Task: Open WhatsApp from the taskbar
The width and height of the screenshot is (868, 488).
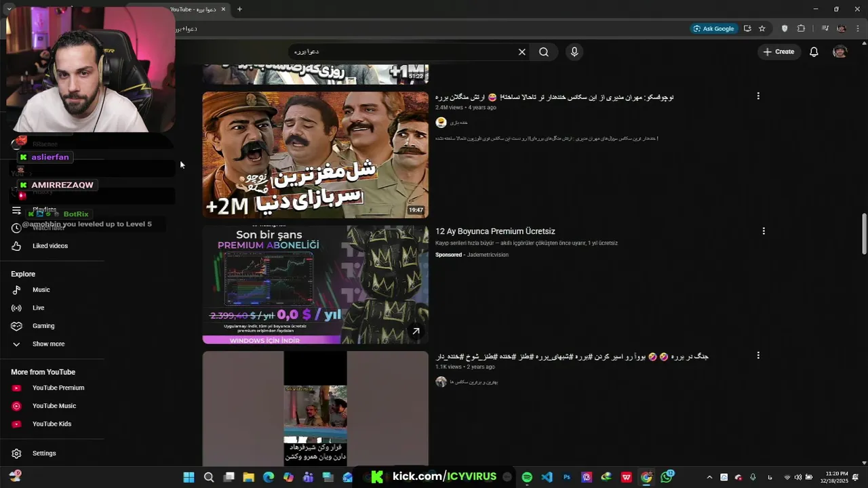Action: point(667,477)
